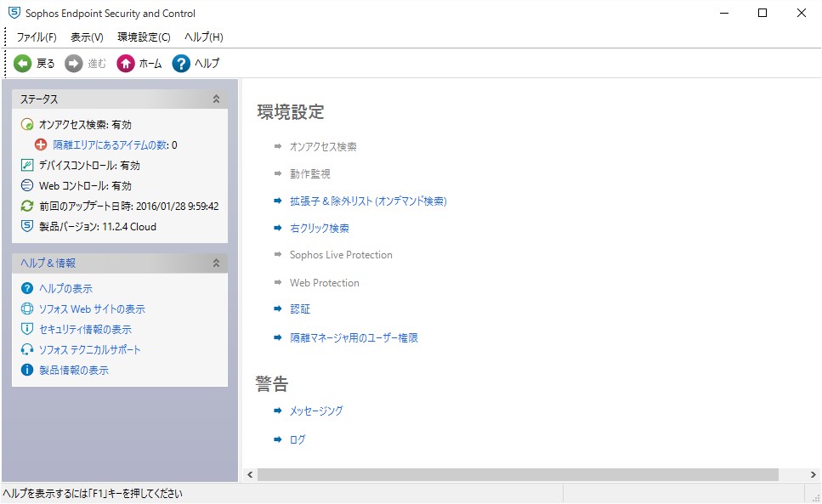Open the ヘルプ(H) menu
822x504 pixels.
pos(203,37)
